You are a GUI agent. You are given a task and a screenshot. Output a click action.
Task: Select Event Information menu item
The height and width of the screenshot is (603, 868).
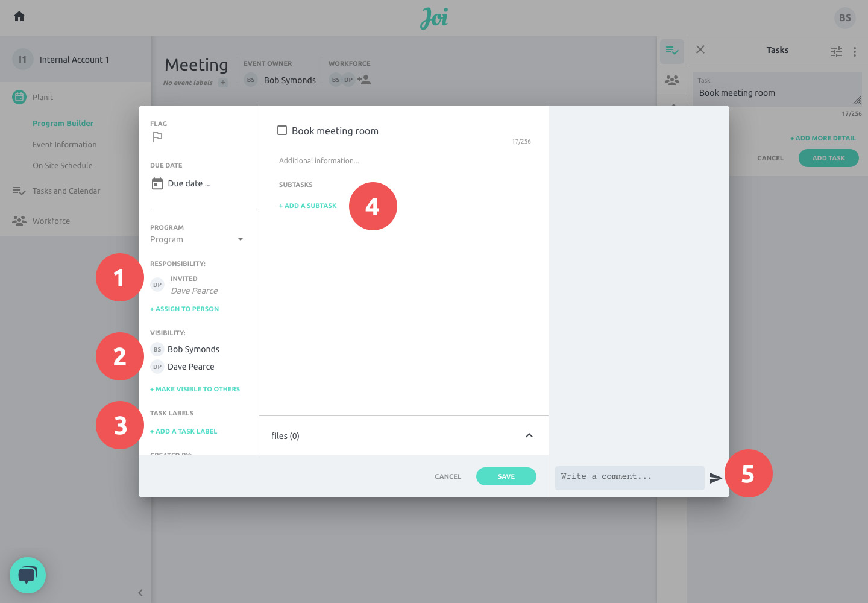click(x=64, y=145)
